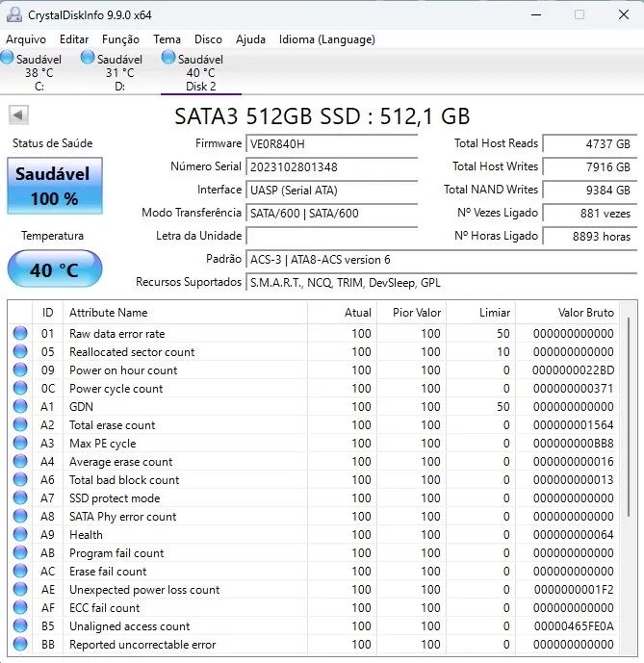Click status orb for Health row

20,534
